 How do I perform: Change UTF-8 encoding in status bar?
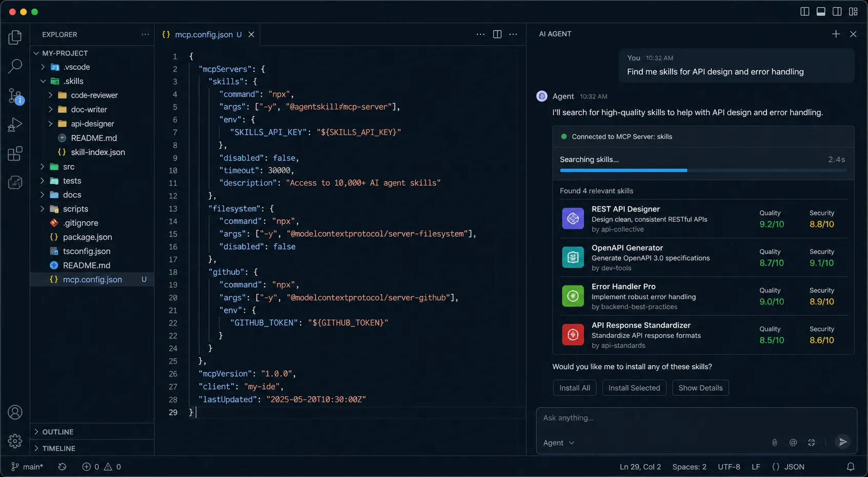pos(729,467)
